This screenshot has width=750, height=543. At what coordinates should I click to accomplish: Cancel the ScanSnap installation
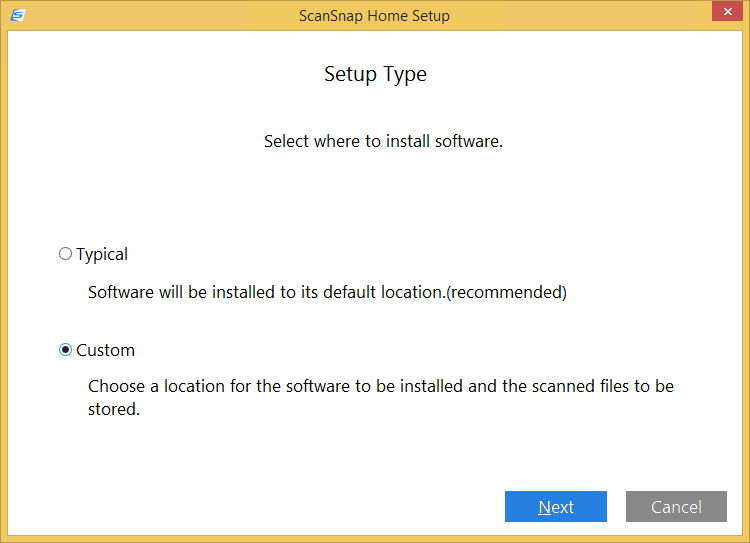[x=676, y=507]
